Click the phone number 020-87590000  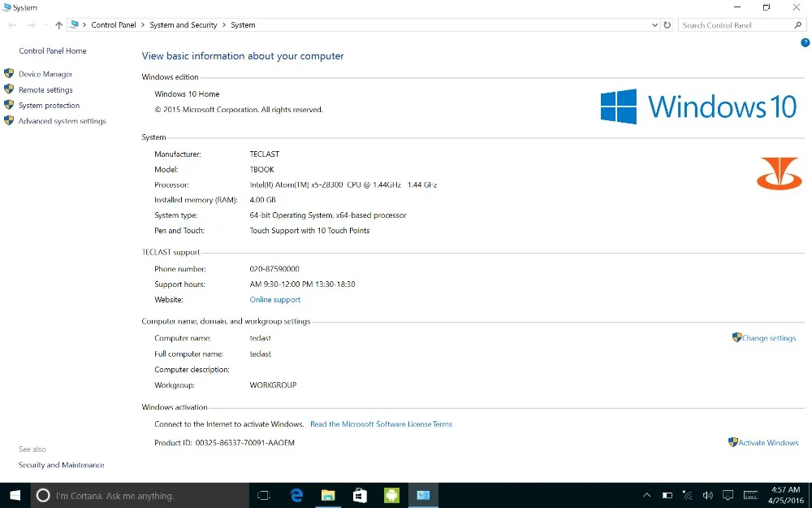pos(274,269)
